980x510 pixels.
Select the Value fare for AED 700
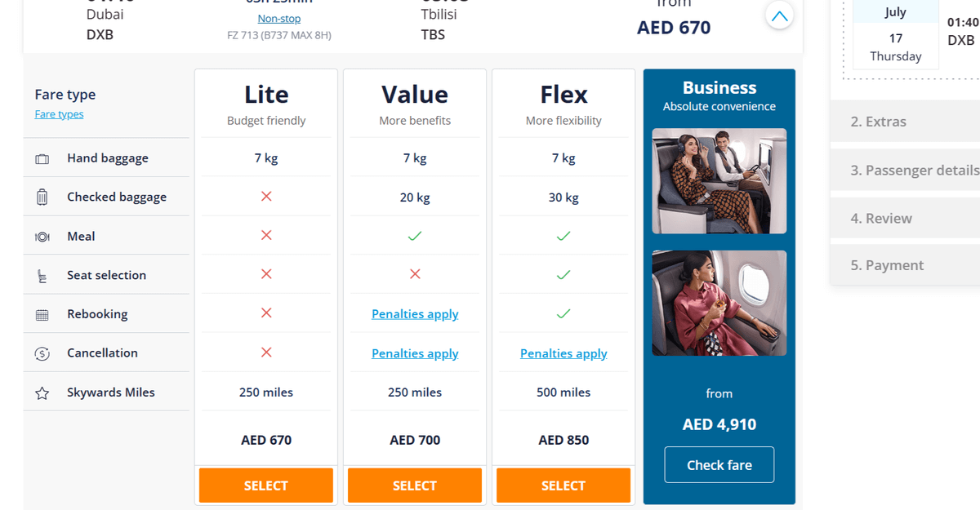click(415, 486)
